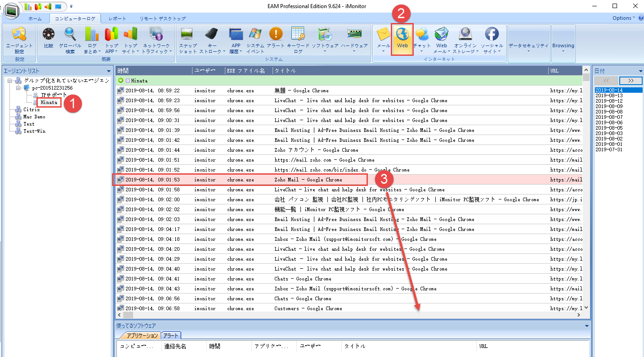Image resolution: width=644 pixels, height=357 pixels.
Task: Collapse the 使ってるソフトウェア panel arrow
Action: point(586,325)
